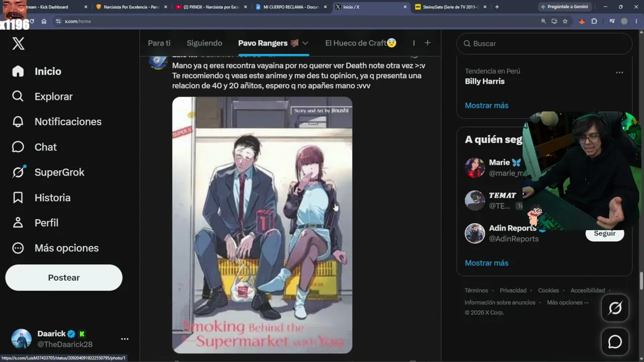Open the floating Grok button

click(615, 308)
